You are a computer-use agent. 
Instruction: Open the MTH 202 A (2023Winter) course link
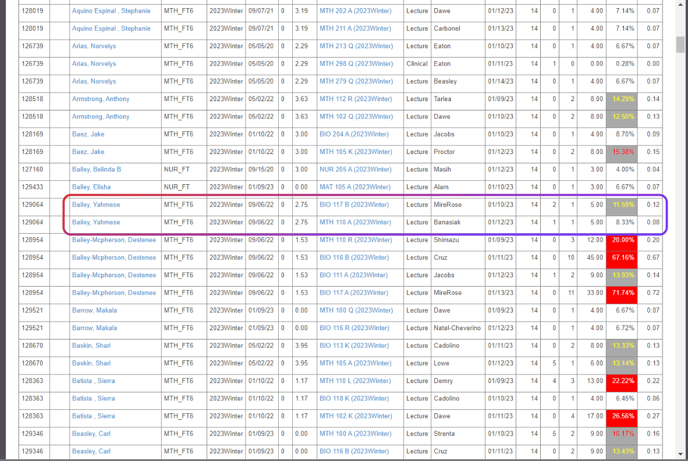click(x=355, y=11)
